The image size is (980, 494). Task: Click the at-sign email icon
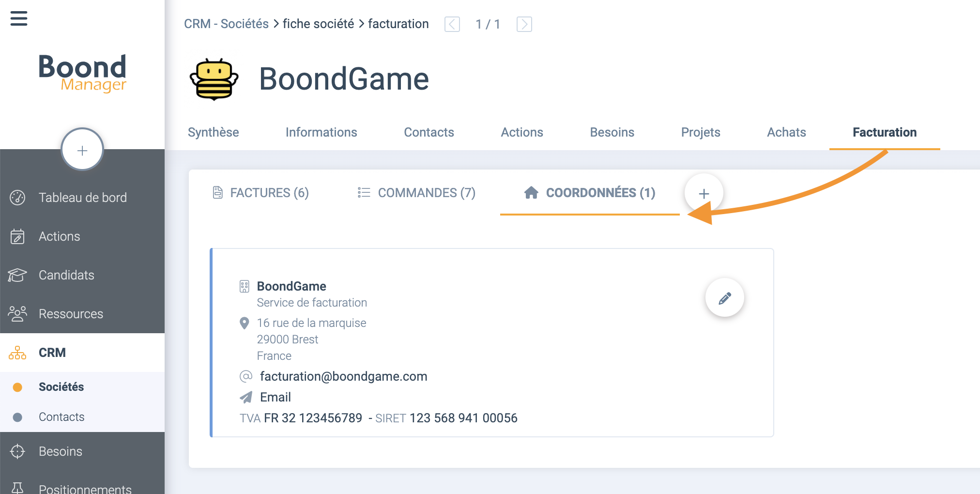point(246,376)
